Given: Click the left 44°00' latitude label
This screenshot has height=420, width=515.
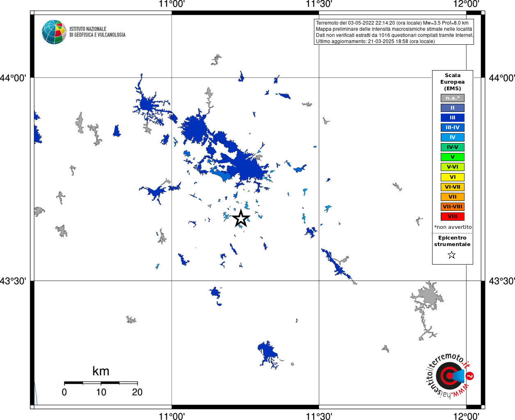Looking at the screenshot, I should 13,78.
